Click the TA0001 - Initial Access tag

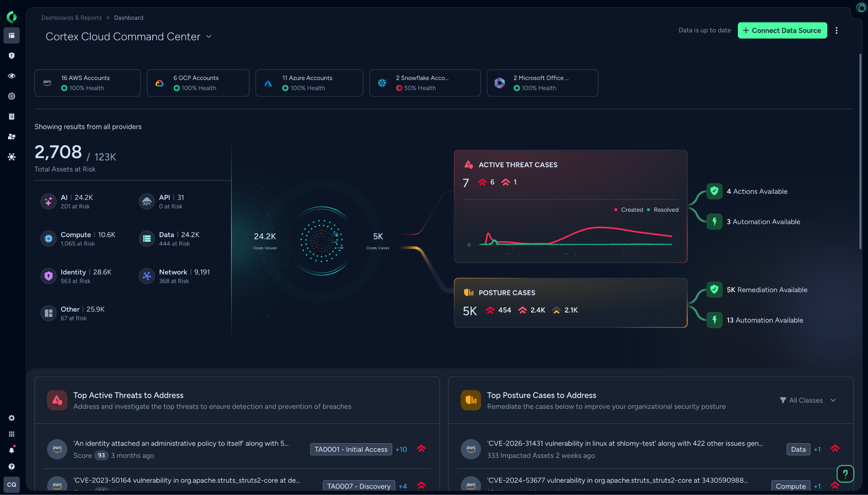coord(351,449)
